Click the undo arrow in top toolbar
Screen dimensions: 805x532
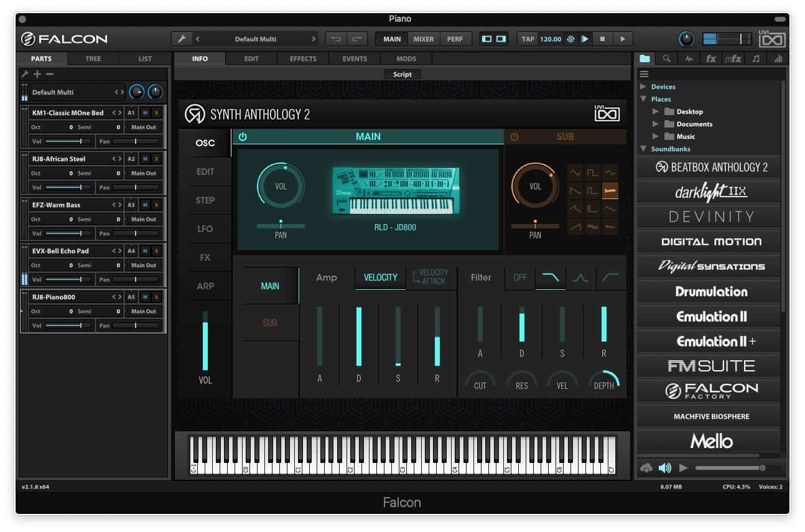(x=337, y=39)
